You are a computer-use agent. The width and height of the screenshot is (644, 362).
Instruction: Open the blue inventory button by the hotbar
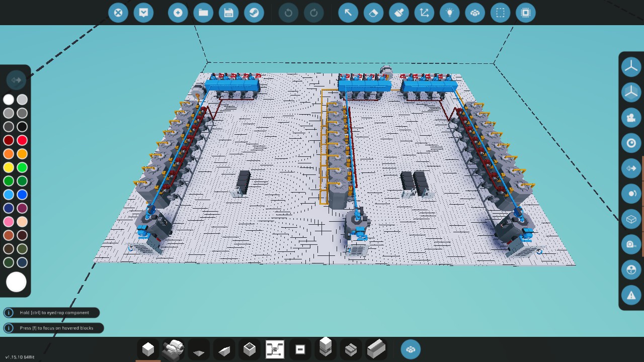(411, 349)
